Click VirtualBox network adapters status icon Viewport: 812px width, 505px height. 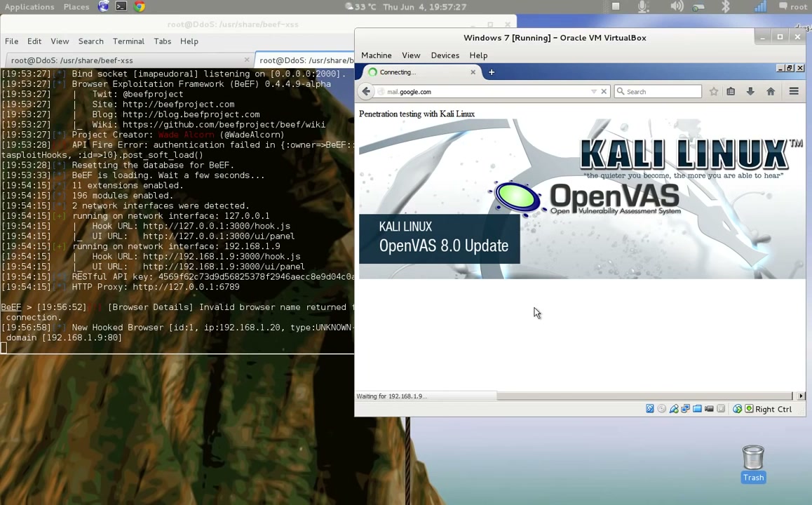coord(686,409)
